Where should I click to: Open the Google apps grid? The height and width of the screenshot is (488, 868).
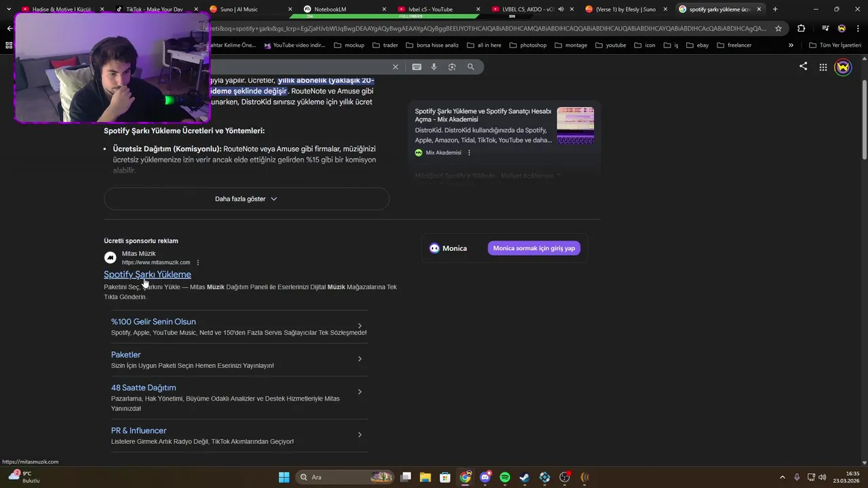(x=823, y=67)
